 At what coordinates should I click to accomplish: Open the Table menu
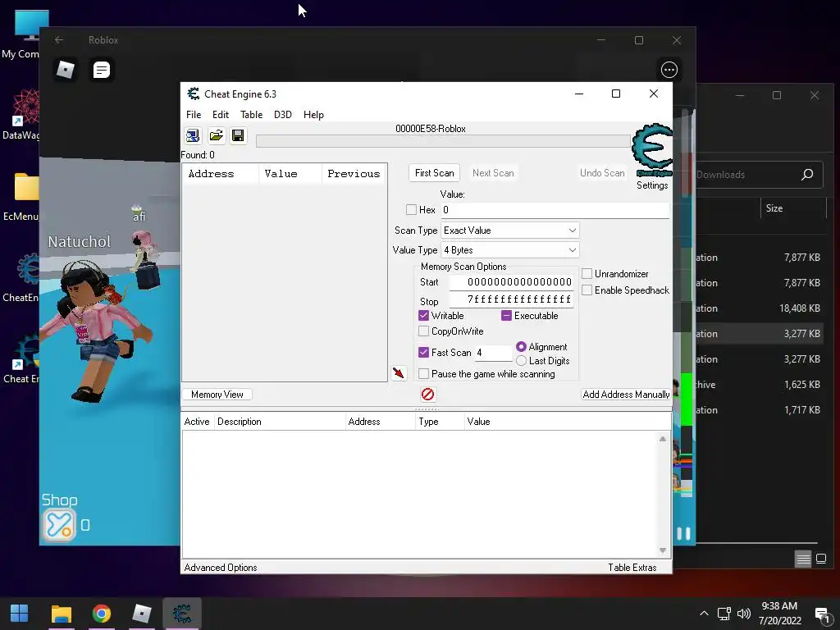[x=251, y=115]
